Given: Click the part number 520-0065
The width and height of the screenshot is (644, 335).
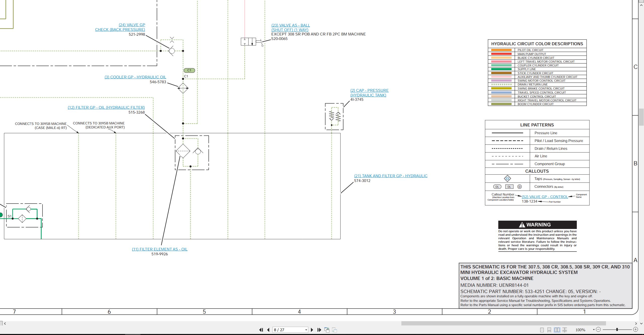Looking at the screenshot, I should pos(279,39).
